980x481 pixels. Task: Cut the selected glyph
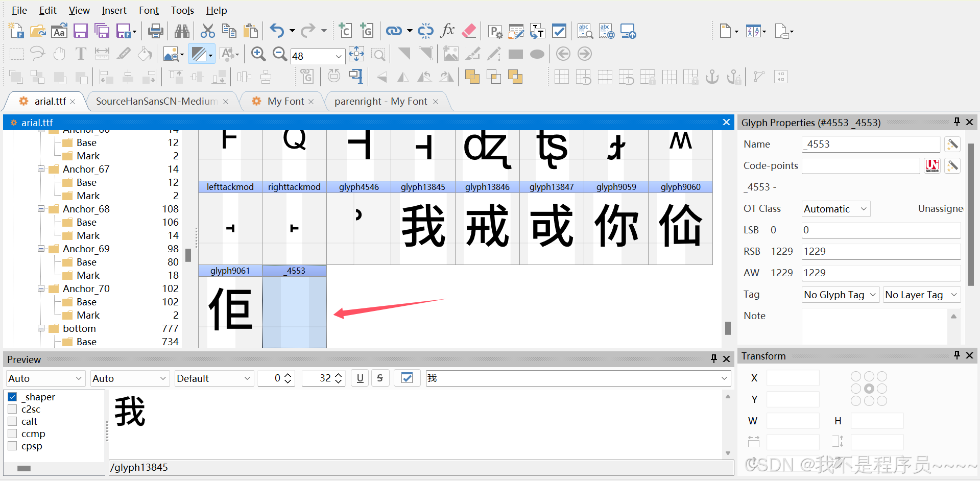tap(207, 31)
